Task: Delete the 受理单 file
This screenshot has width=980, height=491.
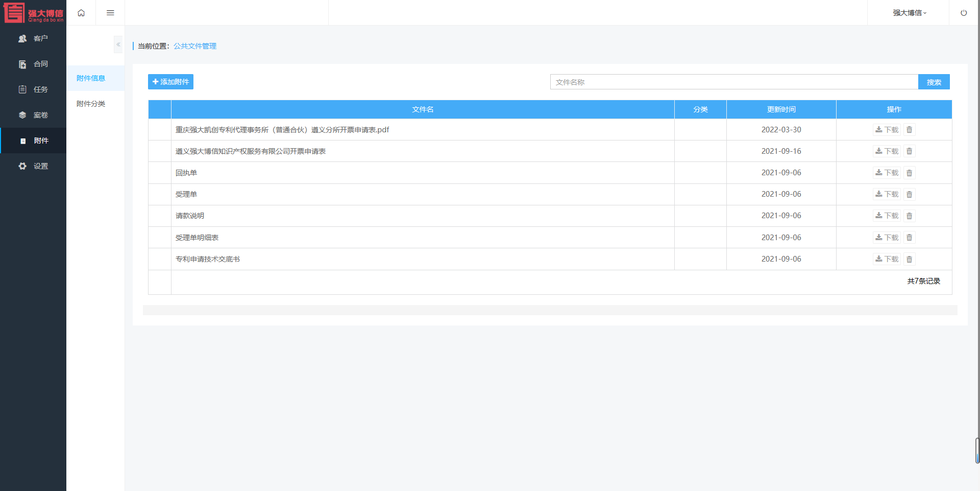Action: [909, 194]
